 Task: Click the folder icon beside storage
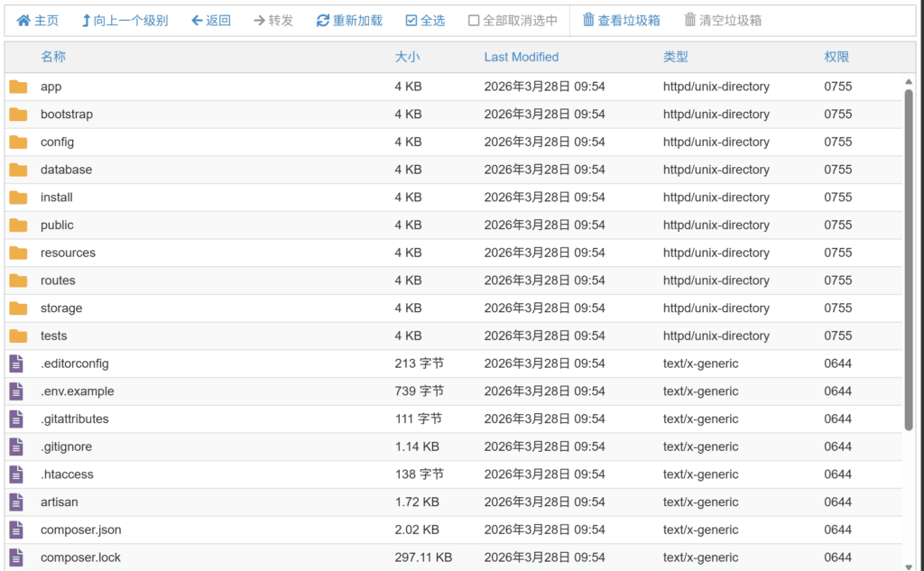click(x=18, y=308)
